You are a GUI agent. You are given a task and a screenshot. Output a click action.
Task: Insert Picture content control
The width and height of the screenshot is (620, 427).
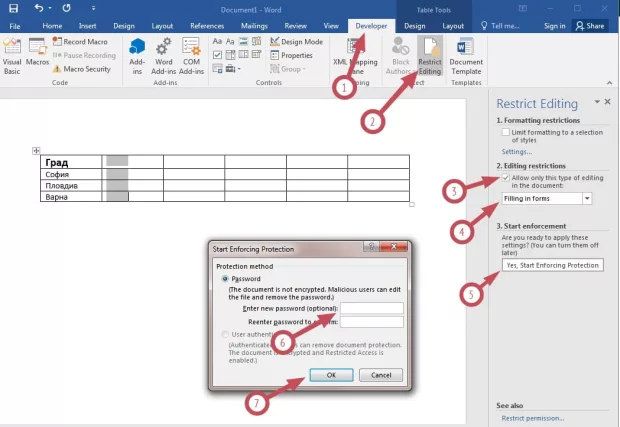[244, 41]
